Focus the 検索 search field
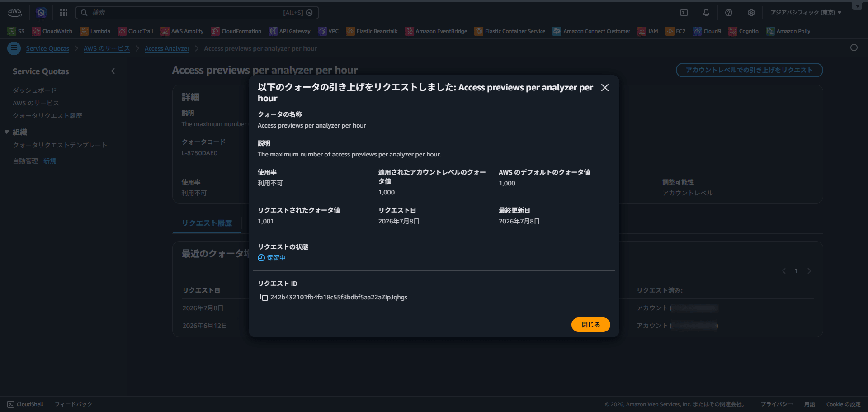 click(197, 13)
